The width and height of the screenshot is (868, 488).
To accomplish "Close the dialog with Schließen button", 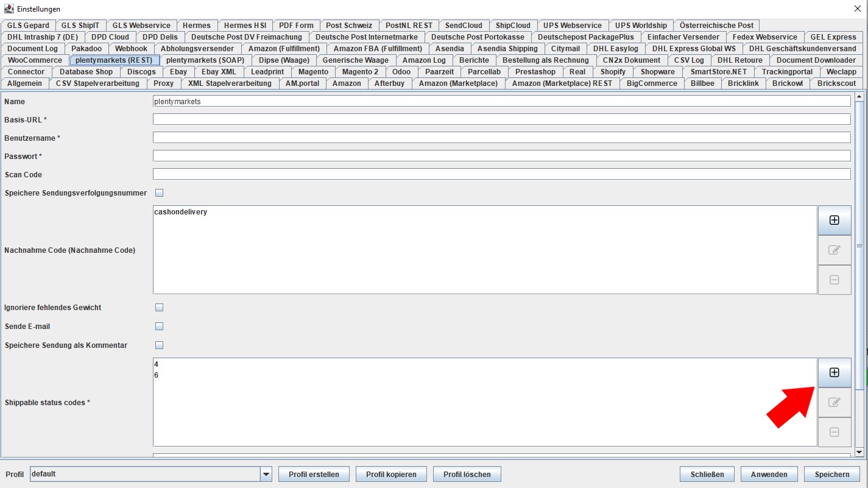I will (707, 474).
